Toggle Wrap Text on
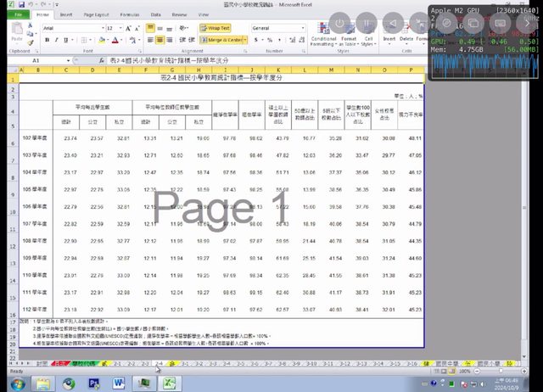Screen dimensions: 543x392 tap(216, 28)
